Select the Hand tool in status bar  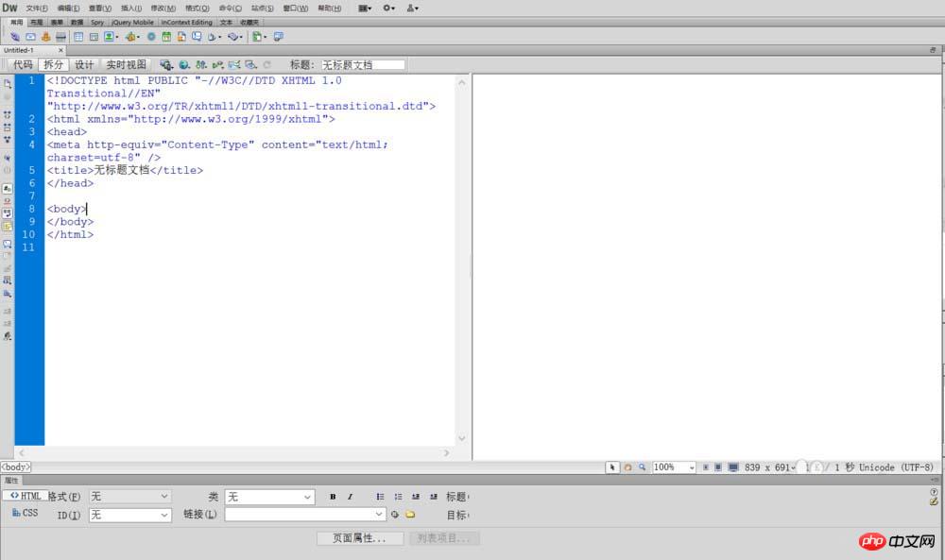click(627, 467)
